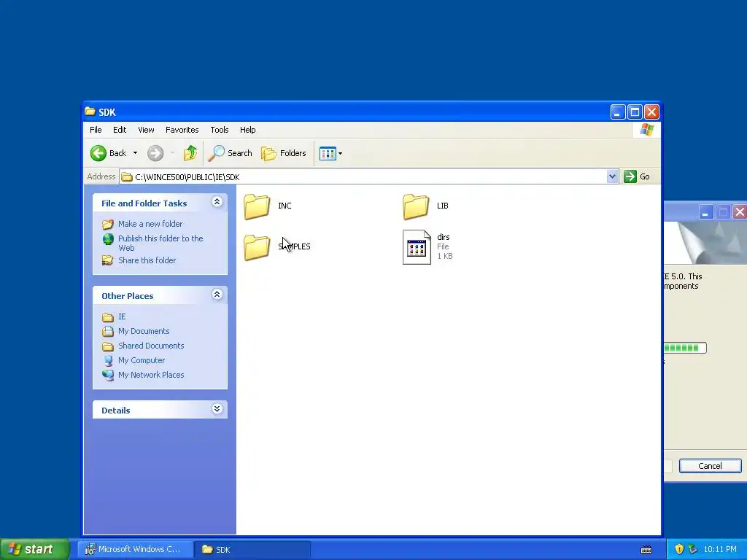The width and height of the screenshot is (747, 560).
Task: Open the Back history dropdown arrow
Action: (x=135, y=153)
